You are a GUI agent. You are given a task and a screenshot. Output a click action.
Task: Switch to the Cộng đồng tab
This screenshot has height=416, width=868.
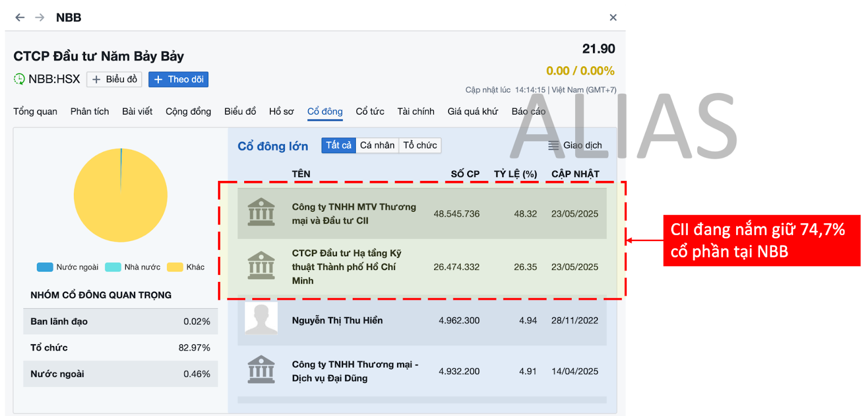188,111
